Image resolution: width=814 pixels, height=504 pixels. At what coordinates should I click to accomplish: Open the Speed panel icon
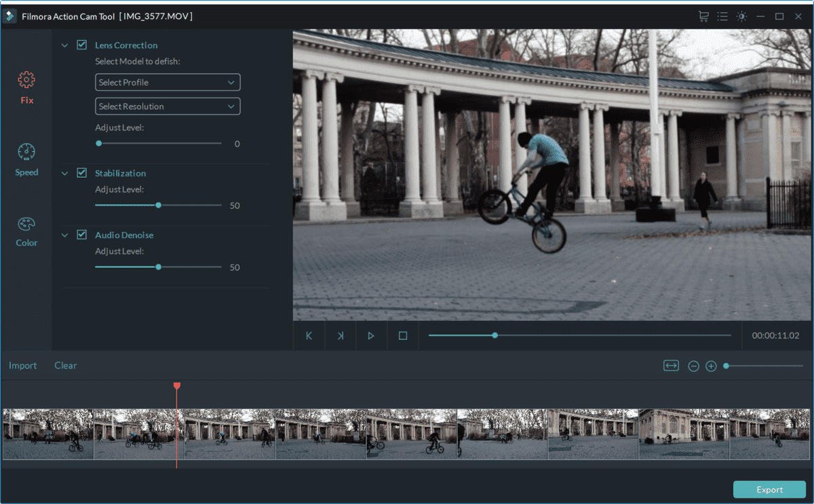coord(26,152)
